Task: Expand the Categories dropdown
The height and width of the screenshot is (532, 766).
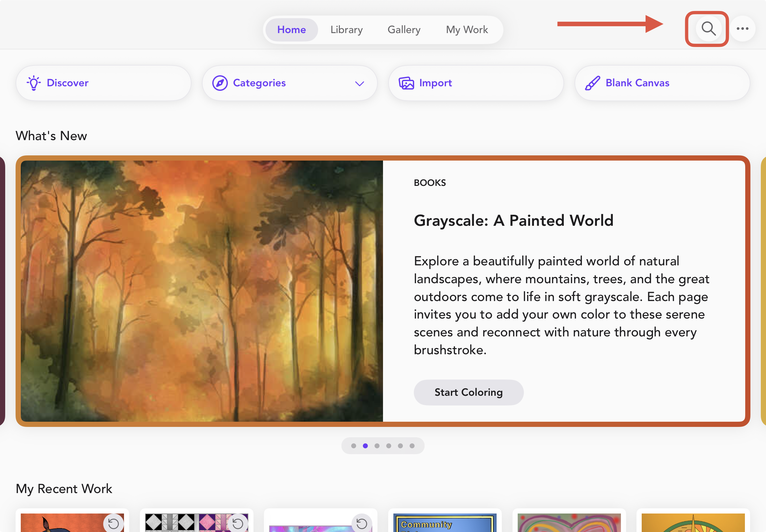Action: click(x=290, y=83)
